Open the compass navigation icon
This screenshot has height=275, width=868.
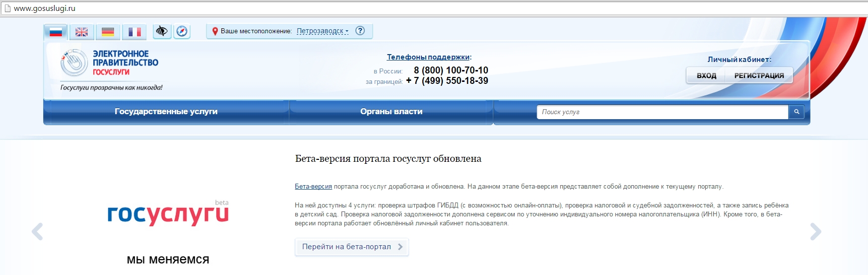(182, 31)
